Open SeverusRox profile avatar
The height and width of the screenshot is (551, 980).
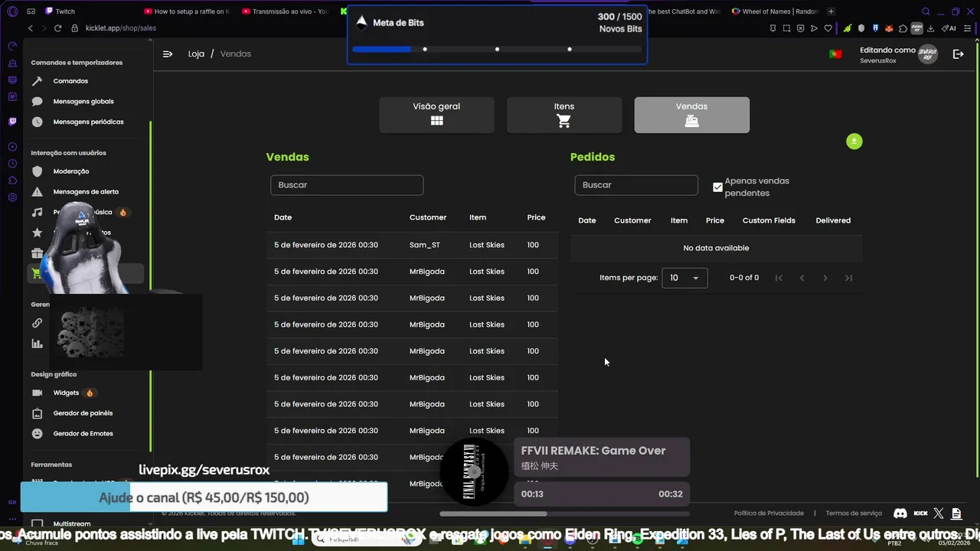point(928,54)
